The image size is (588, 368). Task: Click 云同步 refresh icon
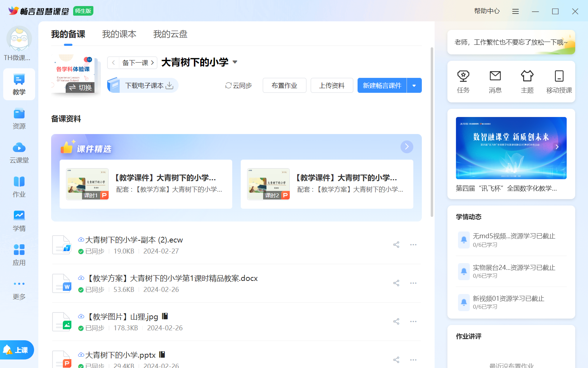click(x=228, y=85)
